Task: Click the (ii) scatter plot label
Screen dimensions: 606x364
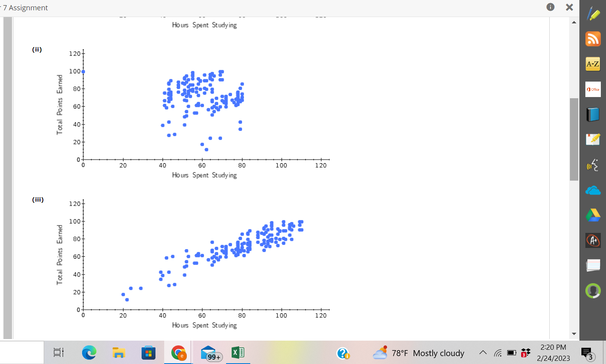Action: click(37, 50)
